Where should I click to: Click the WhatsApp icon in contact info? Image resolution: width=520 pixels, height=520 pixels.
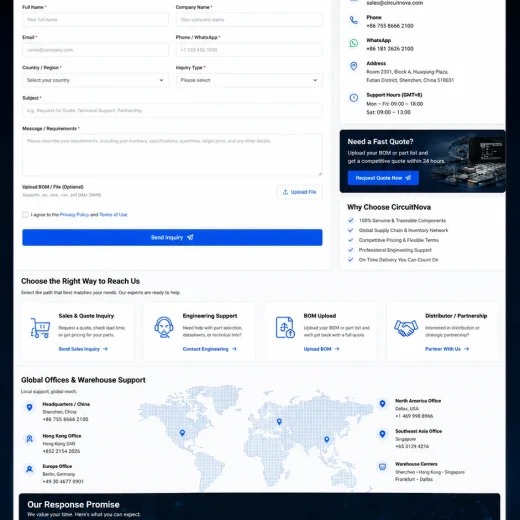point(354,43)
